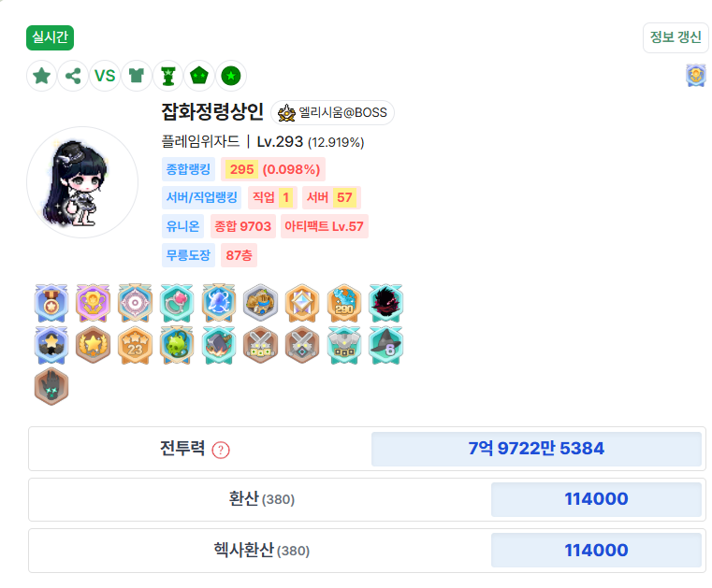
Task: Click the character avatar image
Action: point(82,182)
